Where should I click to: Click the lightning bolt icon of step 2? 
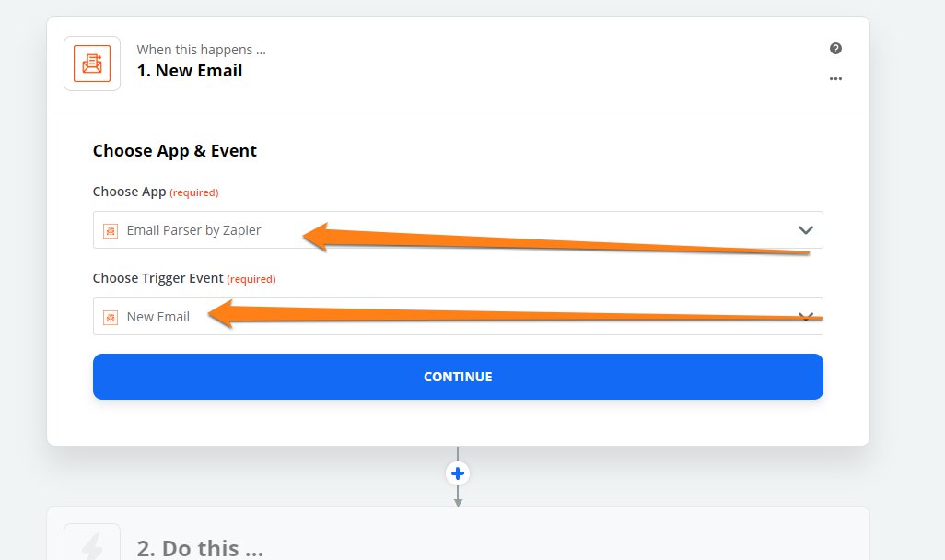(x=92, y=547)
